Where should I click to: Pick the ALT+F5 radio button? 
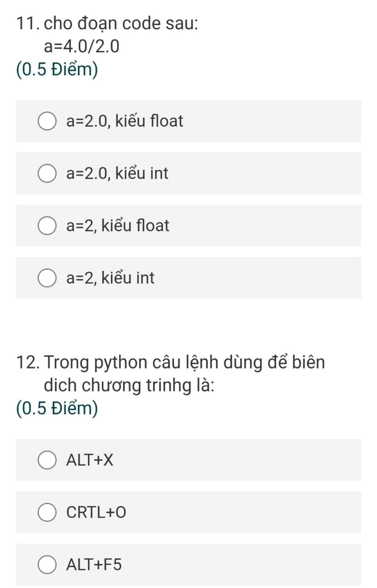point(47,565)
